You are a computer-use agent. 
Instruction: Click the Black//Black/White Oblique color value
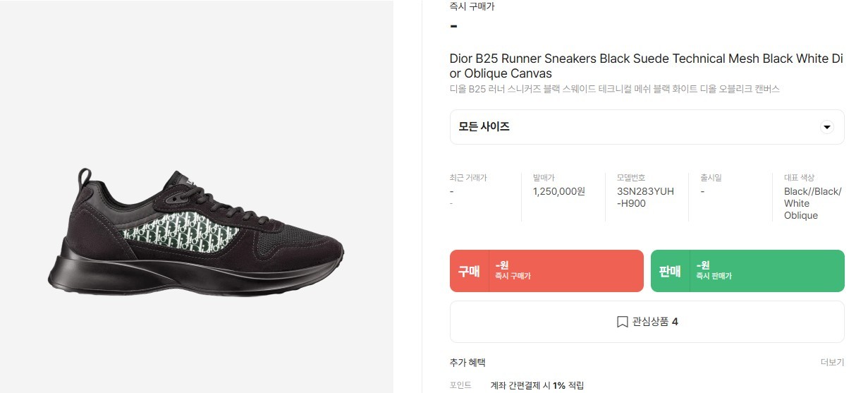pyautogui.click(x=812, y=203)
